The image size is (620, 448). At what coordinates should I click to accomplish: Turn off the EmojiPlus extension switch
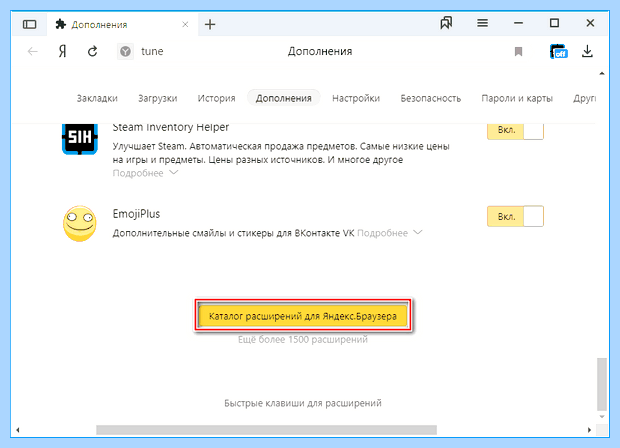[x=515, y=216]
